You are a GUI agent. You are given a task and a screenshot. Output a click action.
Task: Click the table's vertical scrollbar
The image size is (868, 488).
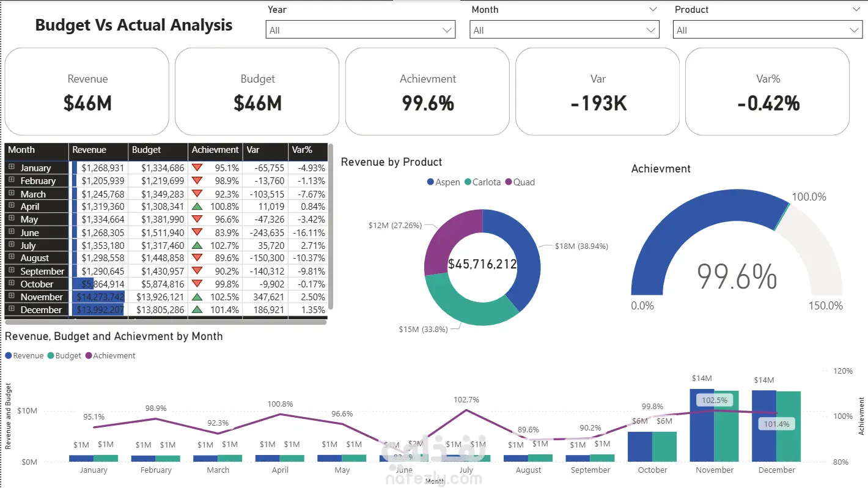331,226
